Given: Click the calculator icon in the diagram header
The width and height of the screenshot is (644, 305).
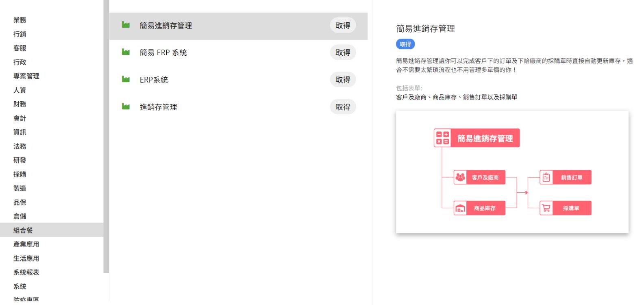Looking at the screenshot, I should click(x=442, y=138).
